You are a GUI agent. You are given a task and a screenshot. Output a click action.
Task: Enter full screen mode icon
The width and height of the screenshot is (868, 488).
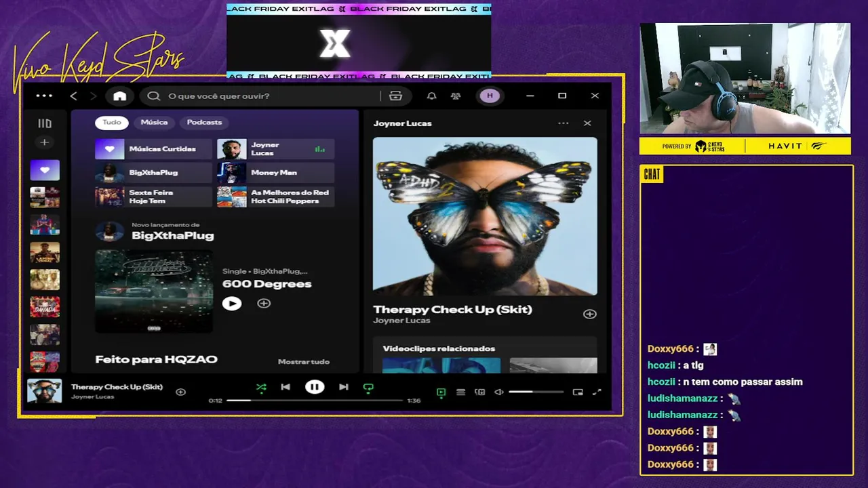point(597,392)
